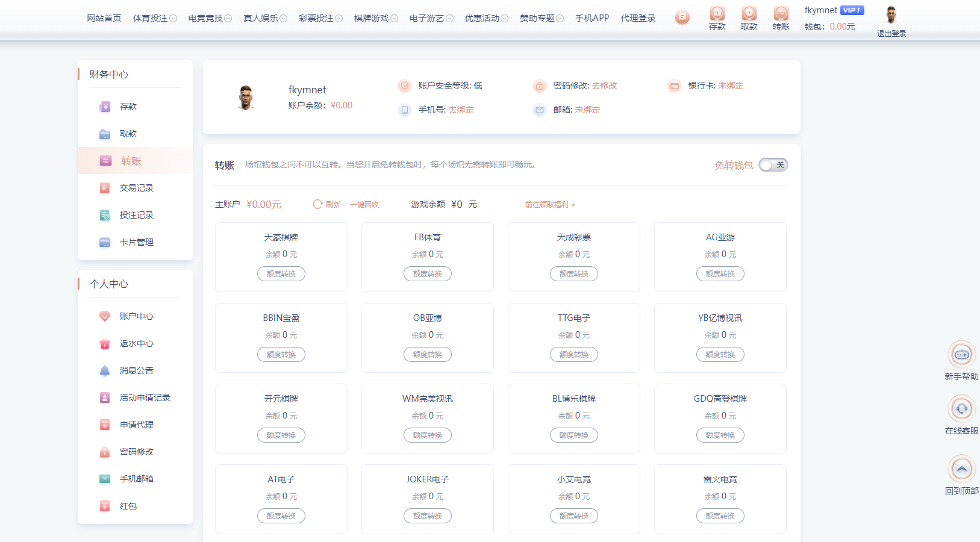
Task: Select the 红包 red packet sidebar icon
Action: pos(105,506)
